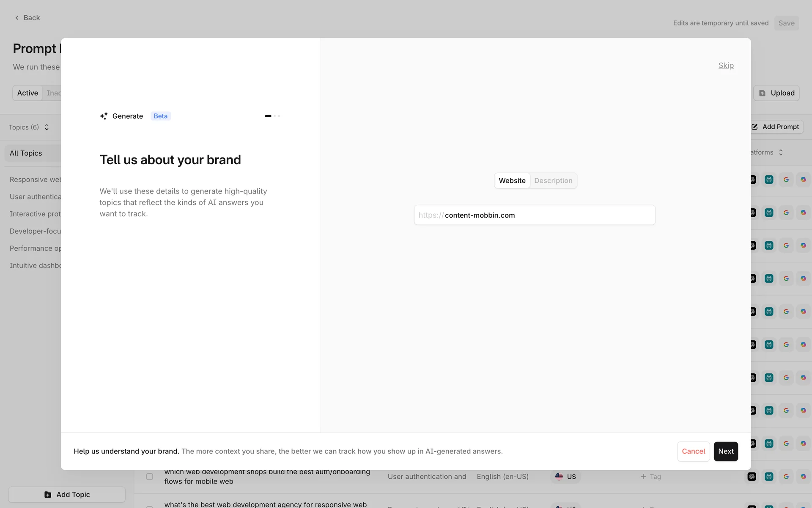
Task: Tick the checkbox for the auth/onboarding prompt
Action: pyautogui.click(x=150, y=477)
